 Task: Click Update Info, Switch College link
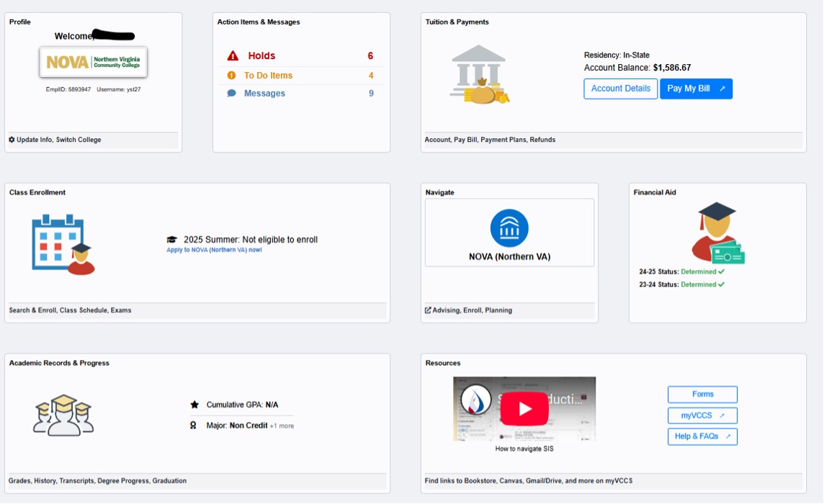click(x=55, y=140)
